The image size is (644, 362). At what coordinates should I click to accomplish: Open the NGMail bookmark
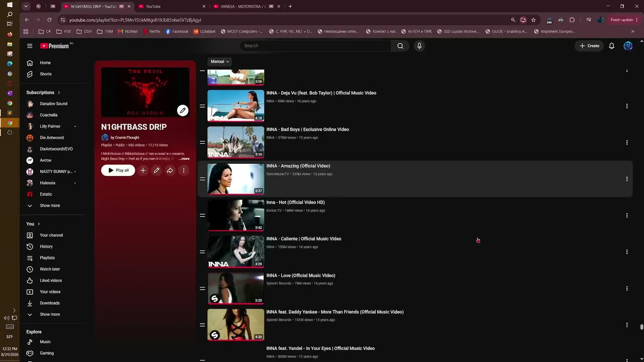pyautogui.click(x=128, y=32)
